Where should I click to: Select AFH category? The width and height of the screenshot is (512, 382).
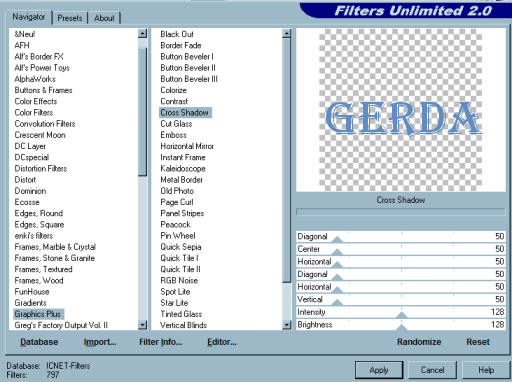tap(22, 45)
